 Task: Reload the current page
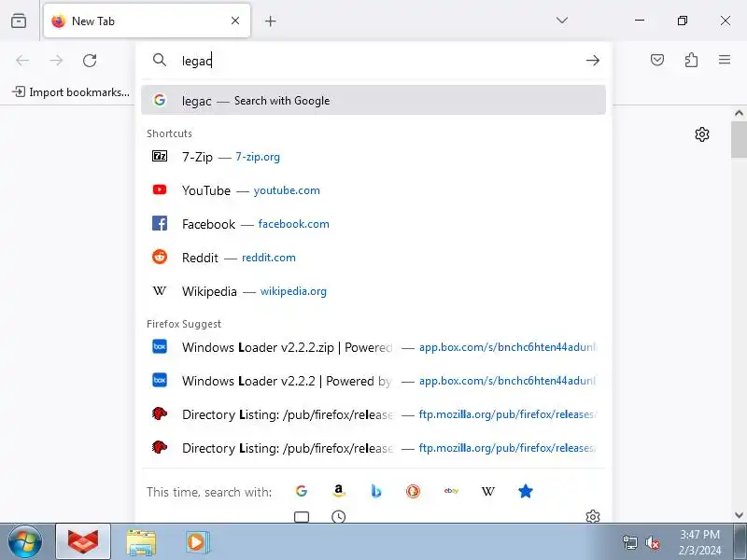(x=90, y=61)
